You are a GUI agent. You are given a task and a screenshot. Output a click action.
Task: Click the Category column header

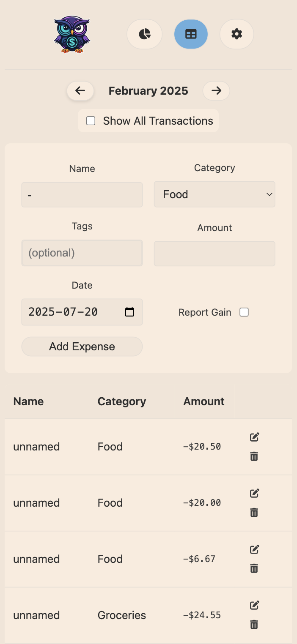[122, 401]
